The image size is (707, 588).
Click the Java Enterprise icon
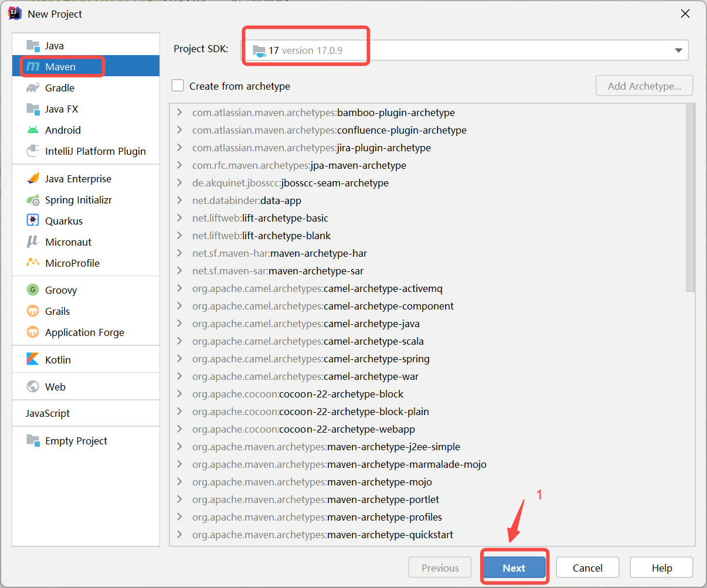(33, 179)
